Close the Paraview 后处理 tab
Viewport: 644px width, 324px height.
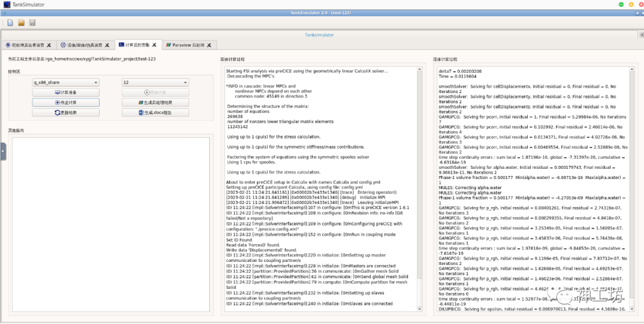coord(209,45)
